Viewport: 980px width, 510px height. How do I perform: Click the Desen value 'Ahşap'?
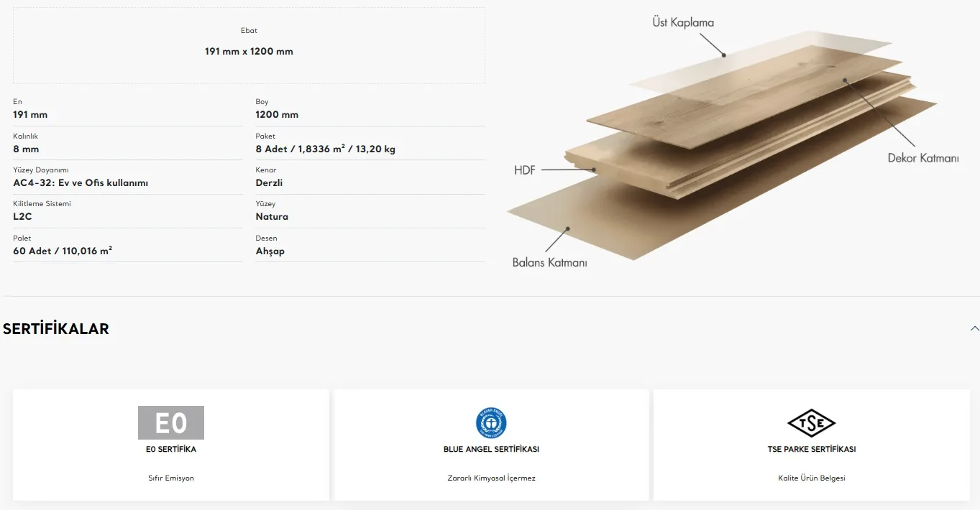[270, 251]
